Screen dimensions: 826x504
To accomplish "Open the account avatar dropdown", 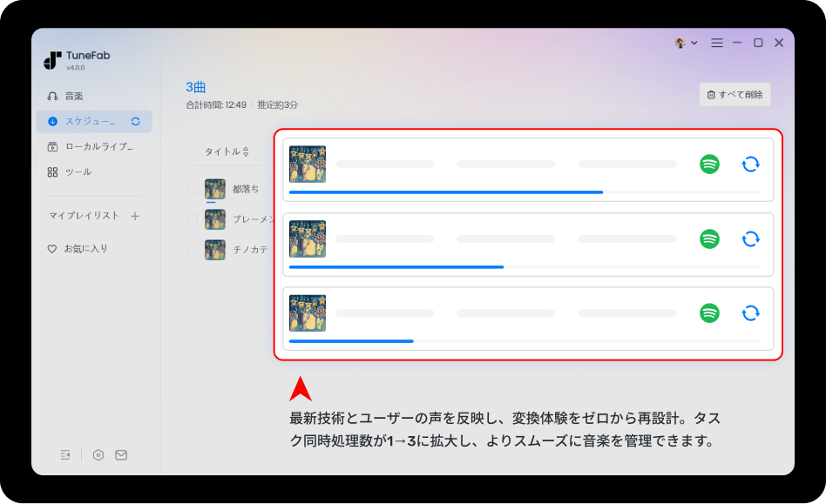I will [682, 42].
